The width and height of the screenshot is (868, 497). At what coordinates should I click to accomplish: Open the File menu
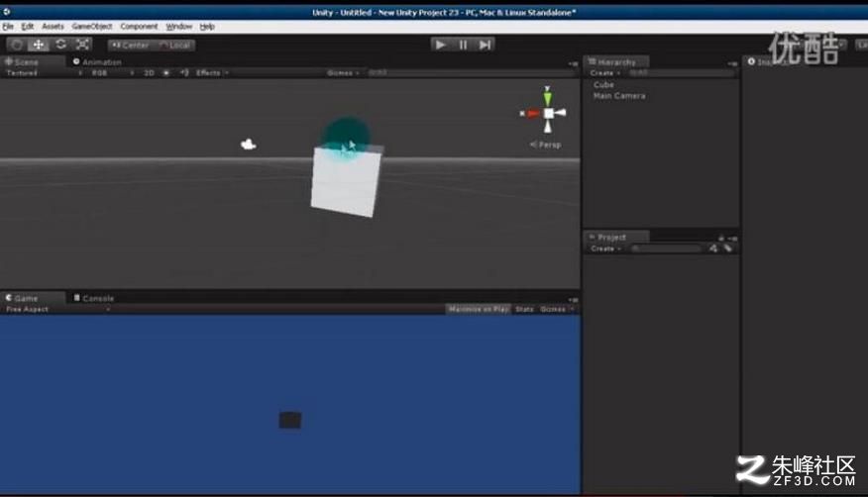click(8, 27)
